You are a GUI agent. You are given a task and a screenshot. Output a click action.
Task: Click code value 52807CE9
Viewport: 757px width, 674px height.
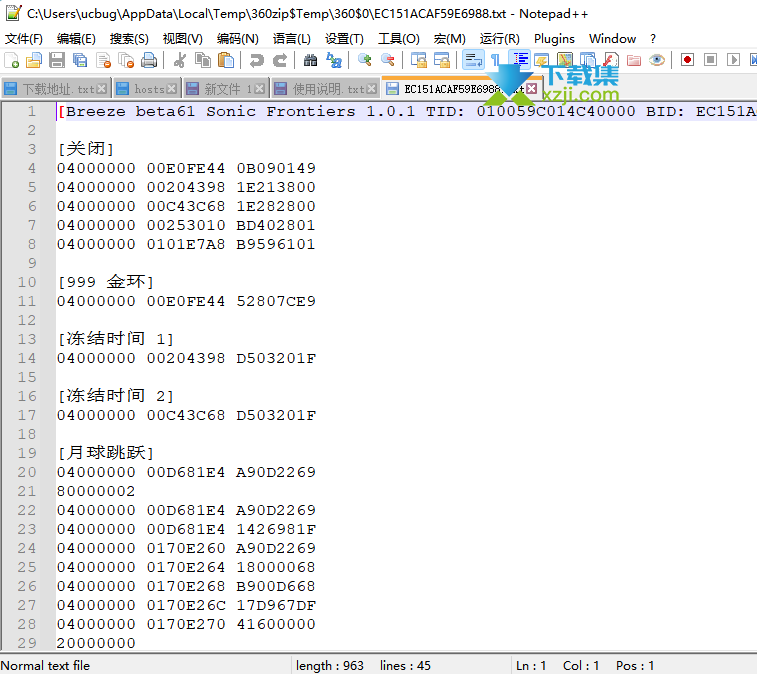point(276,301)
